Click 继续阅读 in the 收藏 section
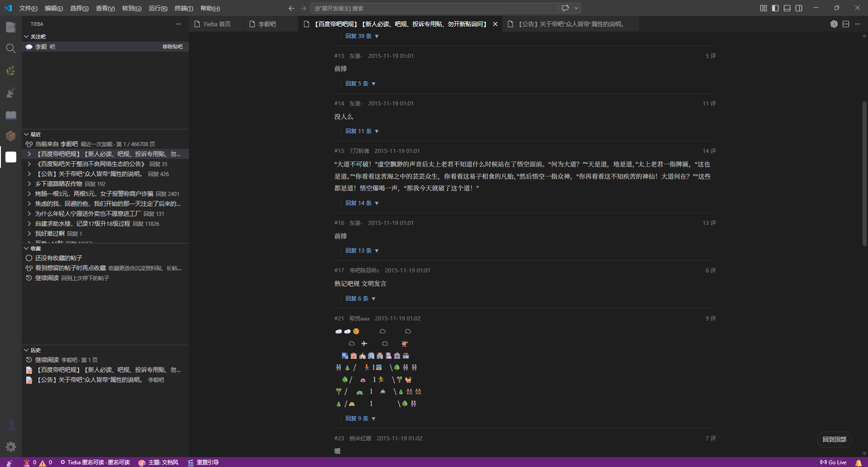The image size is (868, 467). (x=105, y=278)
